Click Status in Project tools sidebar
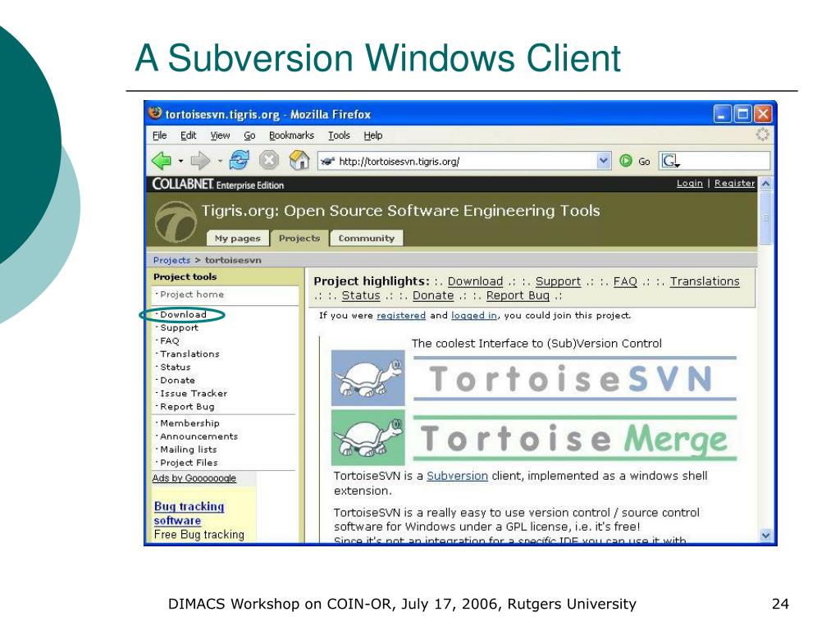The height and width of the screenshot is (630, 840). point(176,367)
